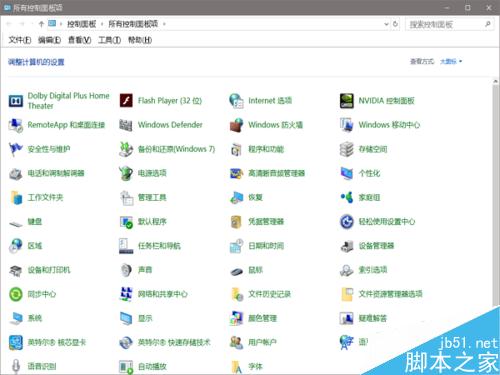
Task: Click the 控制面板 breadcrumb
Action: pos(82,24)
